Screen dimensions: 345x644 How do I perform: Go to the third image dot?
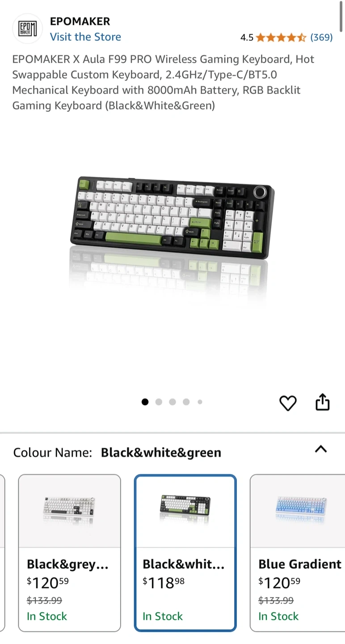coord(172,402)
